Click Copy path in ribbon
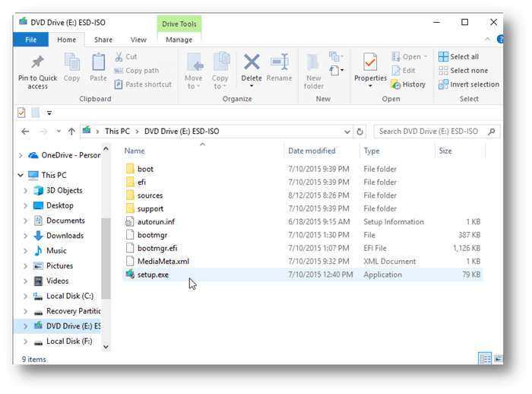This screenshot has height=394, width=532. (136, 71)
